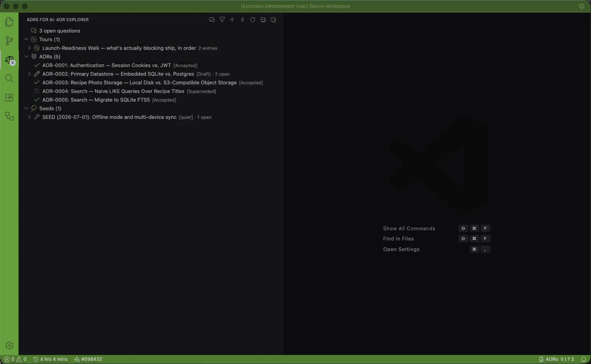Click the [quiet] tag on the SEED row
The height and width of the screenshot is (364, 591).
tap(186, 117)
